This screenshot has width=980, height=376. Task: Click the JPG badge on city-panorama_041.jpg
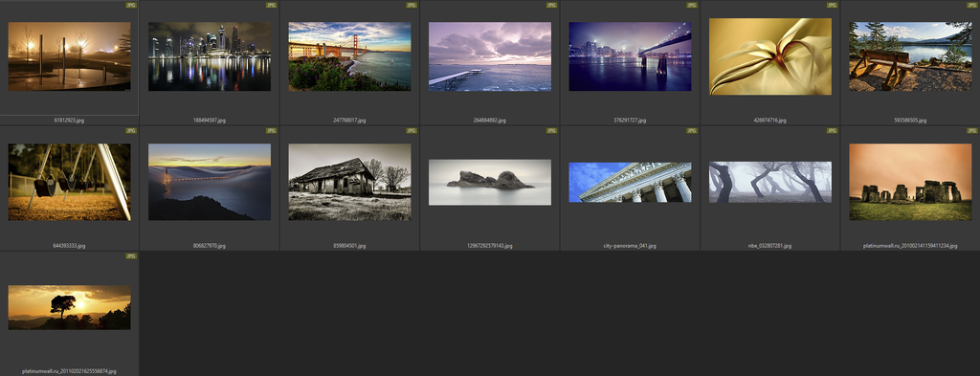pyautogui.click(x=691, y=130)
